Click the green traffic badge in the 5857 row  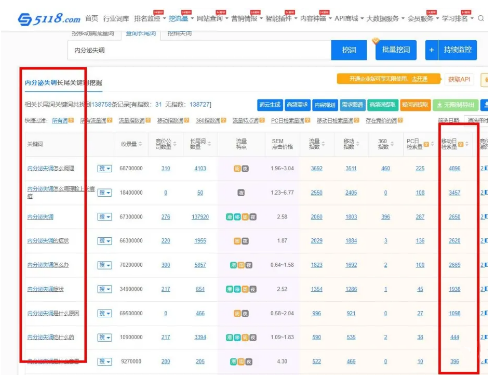pos(233,265)
